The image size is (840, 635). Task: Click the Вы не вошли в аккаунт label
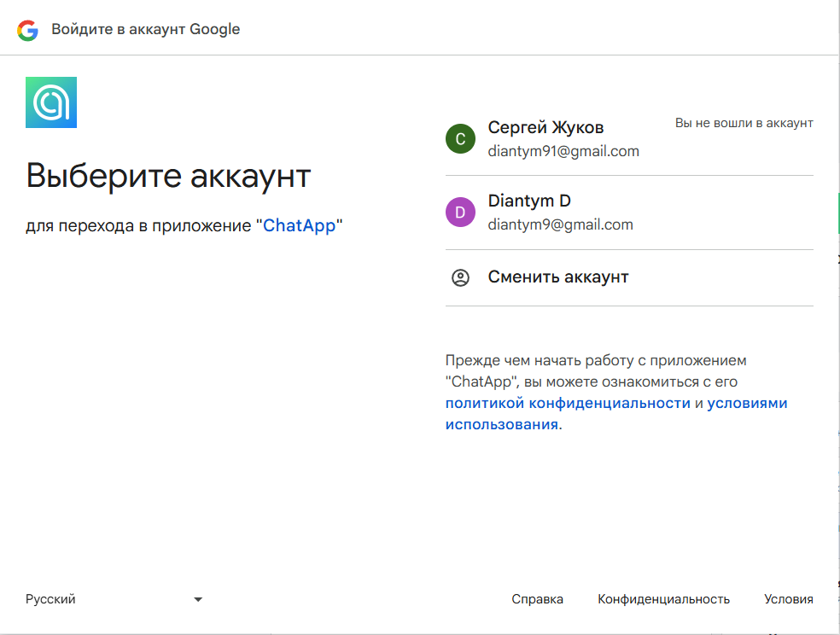[x=744, y=123]
